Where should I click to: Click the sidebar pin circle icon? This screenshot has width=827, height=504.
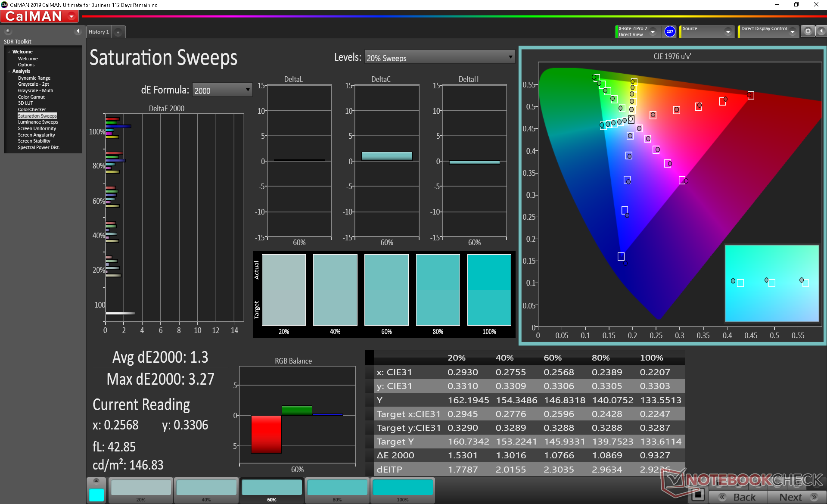pos(8,31)
